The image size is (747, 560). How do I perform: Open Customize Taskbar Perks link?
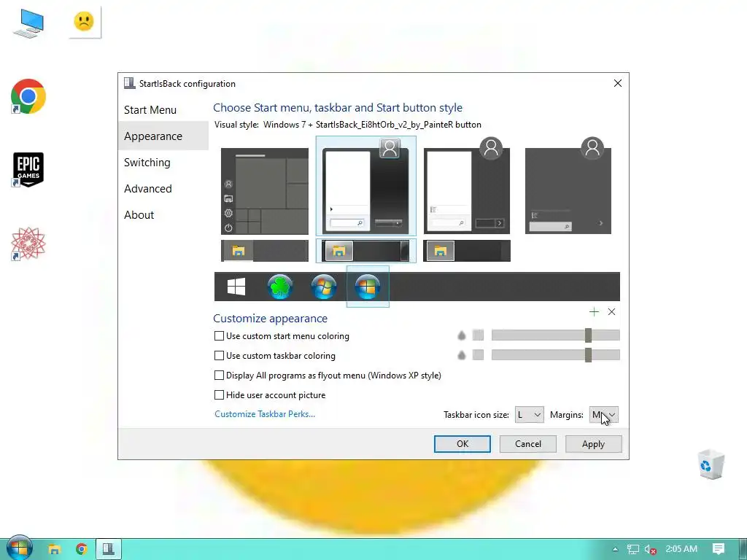[x=265, y=414]
